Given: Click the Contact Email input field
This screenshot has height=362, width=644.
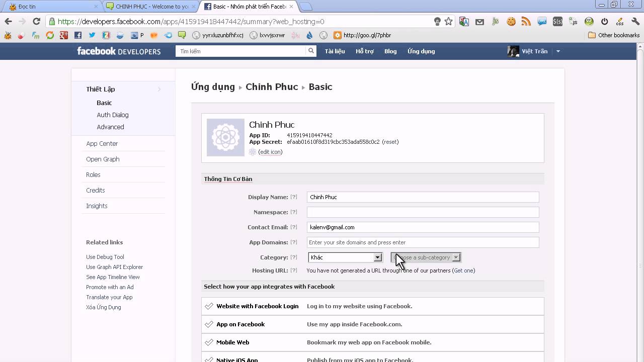Looking at the screenshot, I should point(423,227).
